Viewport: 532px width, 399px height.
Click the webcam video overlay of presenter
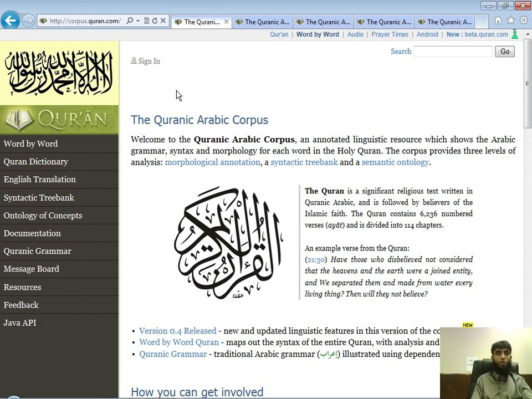486,363
